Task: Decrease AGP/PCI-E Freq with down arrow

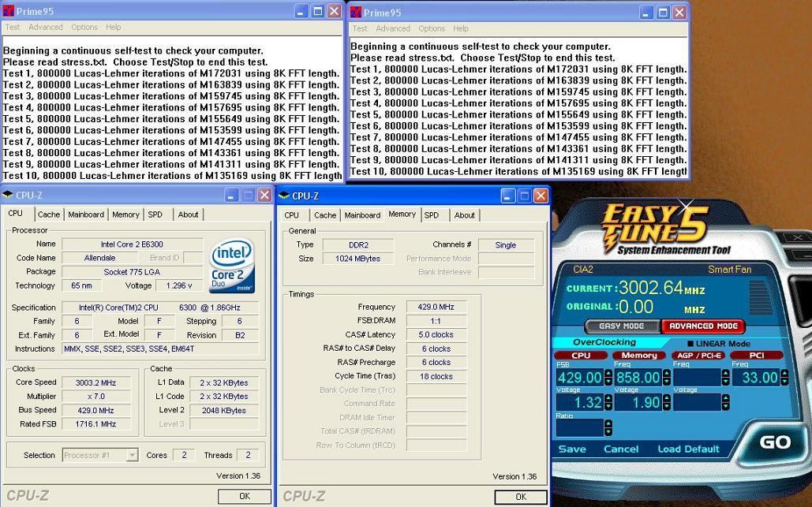Action: point(725,382)
